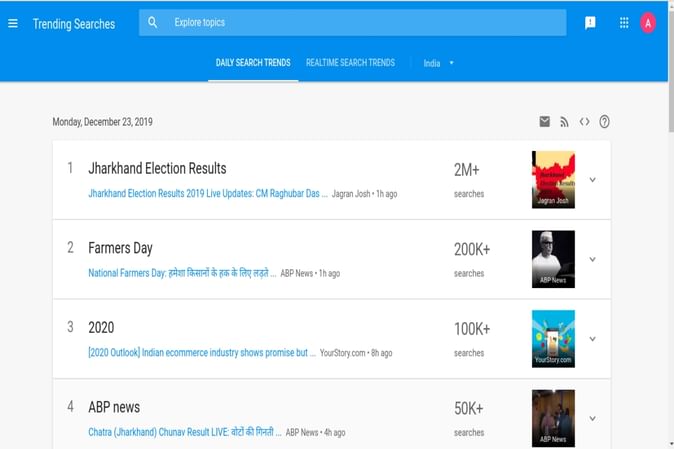
Task: Open the account profile avatar
Action: pos(648,23)
